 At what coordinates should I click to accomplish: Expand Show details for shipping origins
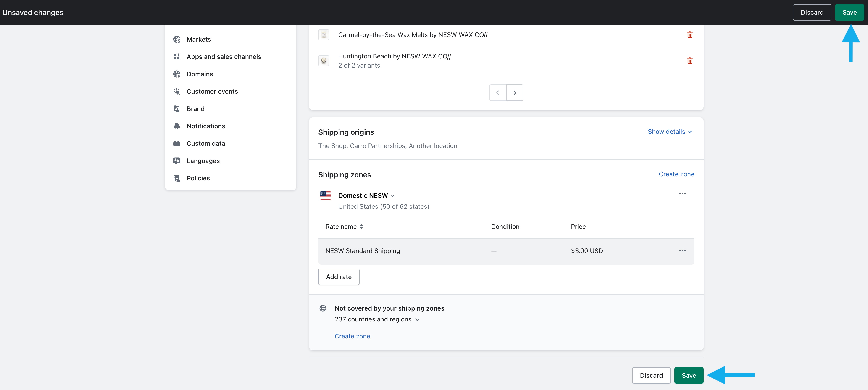point(670,132)
